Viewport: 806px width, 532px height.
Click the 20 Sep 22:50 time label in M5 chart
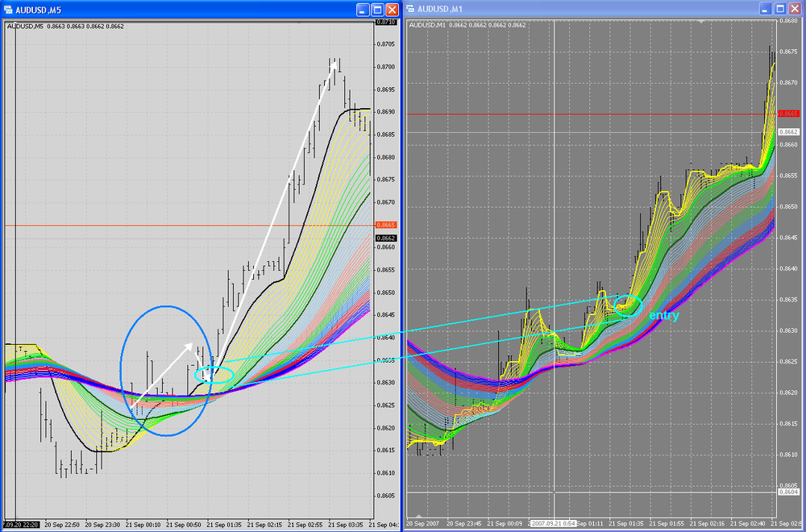62,525
